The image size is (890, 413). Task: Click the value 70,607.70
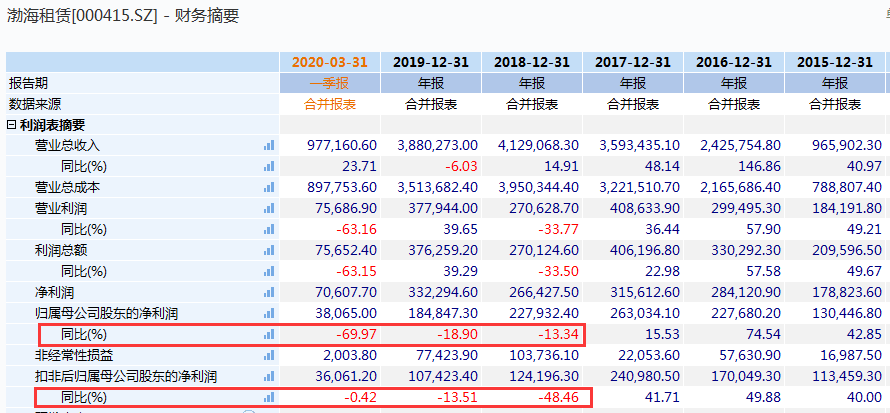(345, 293)
